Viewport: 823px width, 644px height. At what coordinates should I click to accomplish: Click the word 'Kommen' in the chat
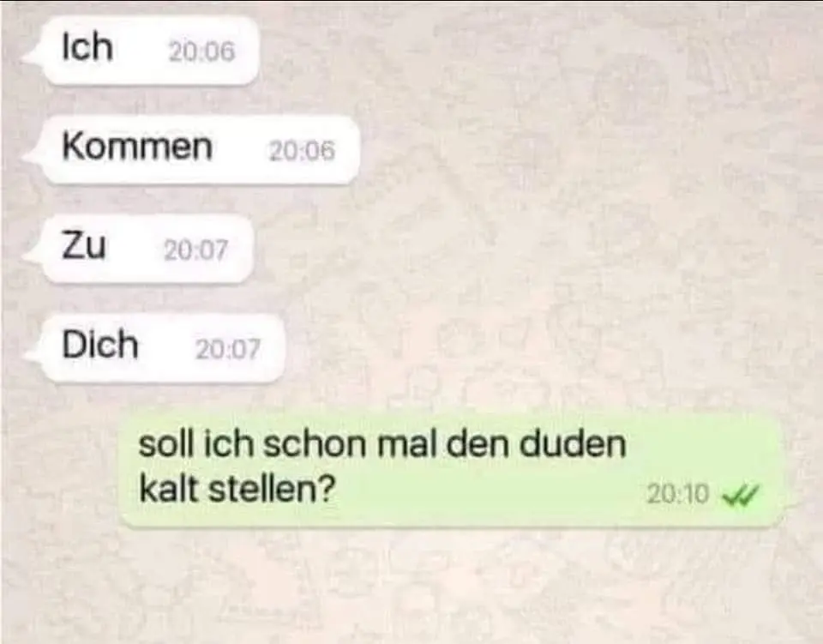tap(137, 146)
